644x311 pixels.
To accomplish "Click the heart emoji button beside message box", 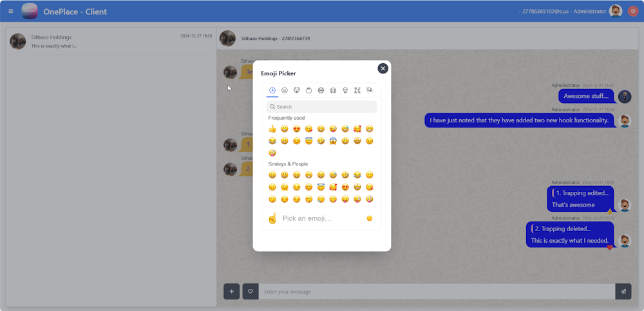I will coord(251,291).
